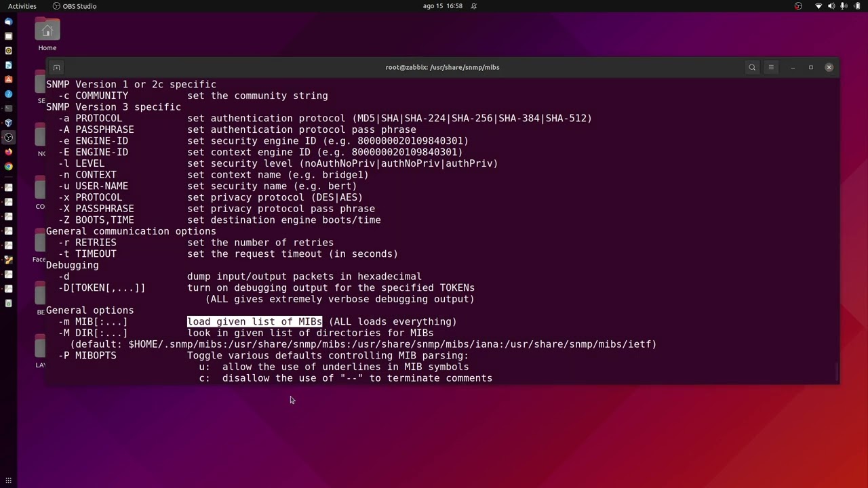Open terminal search with the magnifier icon
868x488 pixels.
pyautogui.click(x=752, y=67)
